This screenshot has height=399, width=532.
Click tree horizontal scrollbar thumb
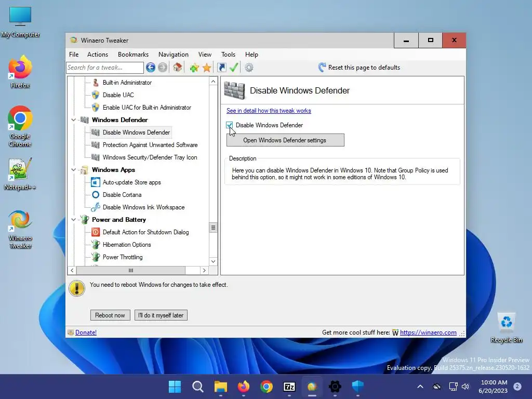click(131, 270)
